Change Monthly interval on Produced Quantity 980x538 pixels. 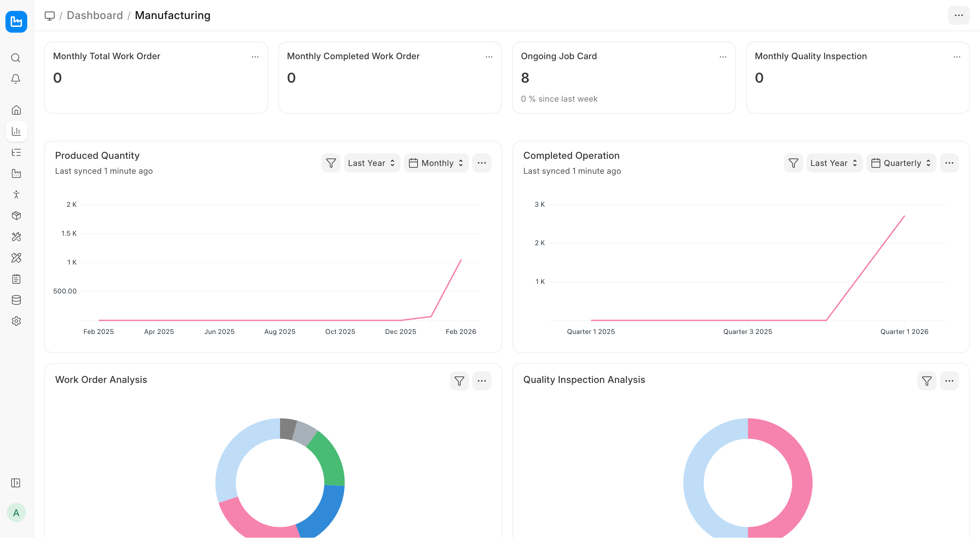point(436,163)
